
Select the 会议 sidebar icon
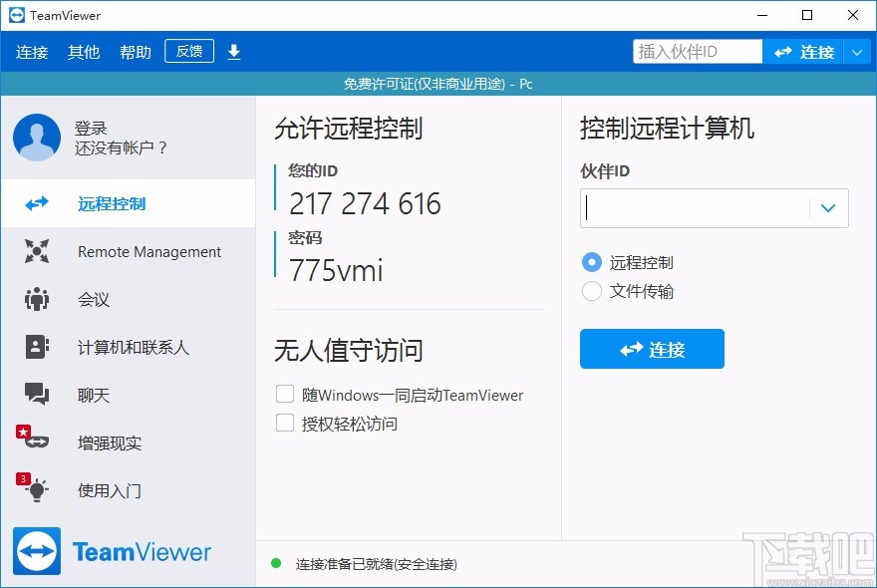tap(37, 299)
